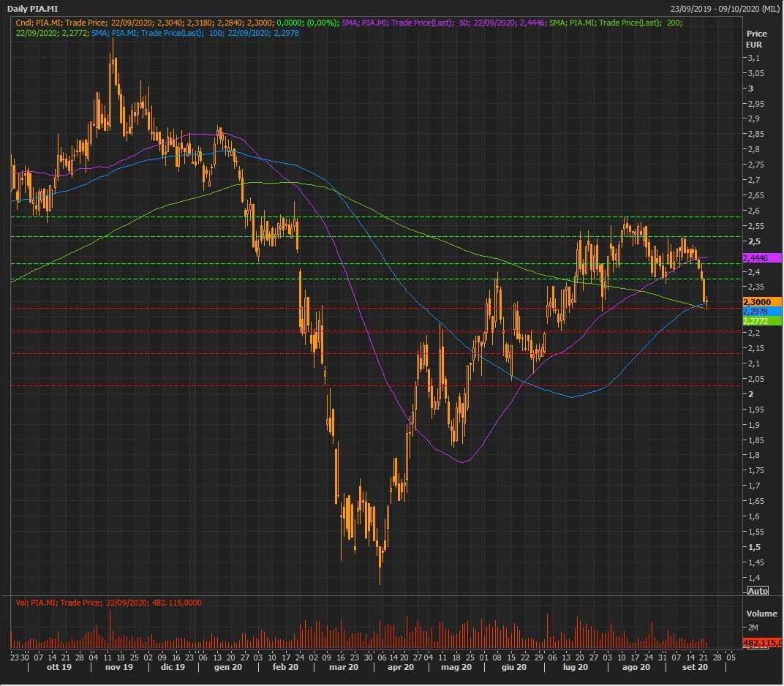Click the Volume axis header
The image size is (784, 686).
[761, 614]
